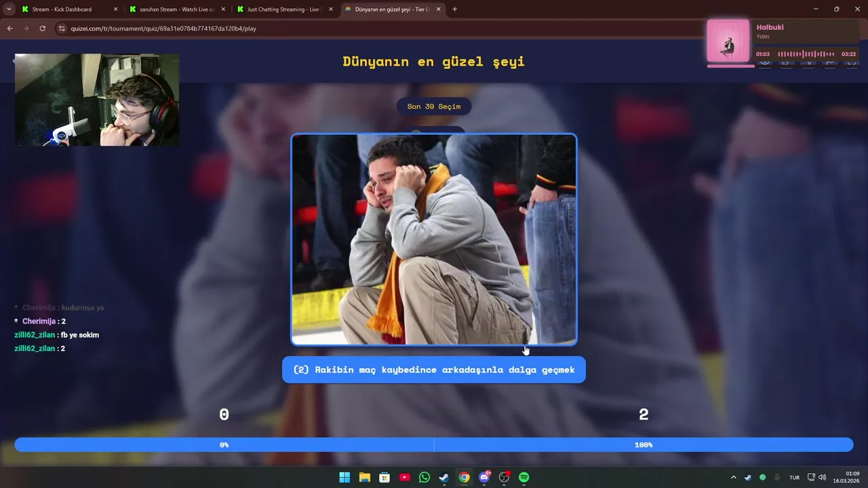Open OBS Studio from taskbar
This screenshot has width=868, height=488.
coord(504,477)
